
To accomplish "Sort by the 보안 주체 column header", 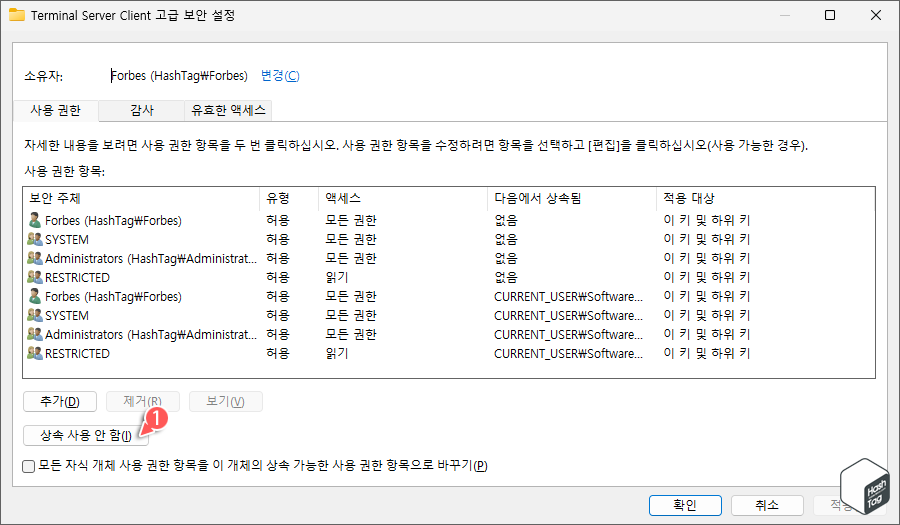I will (141, 199).
